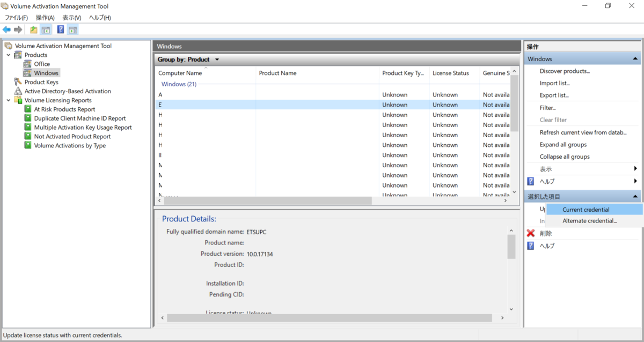This screenshot has width=644, height=342.
Task: Click Expand all groups action
Action: point(563,145)
